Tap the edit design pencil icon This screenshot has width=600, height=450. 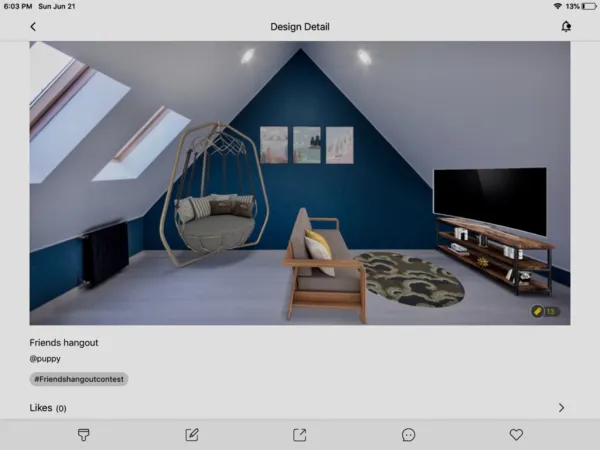(x=192, y=435)
